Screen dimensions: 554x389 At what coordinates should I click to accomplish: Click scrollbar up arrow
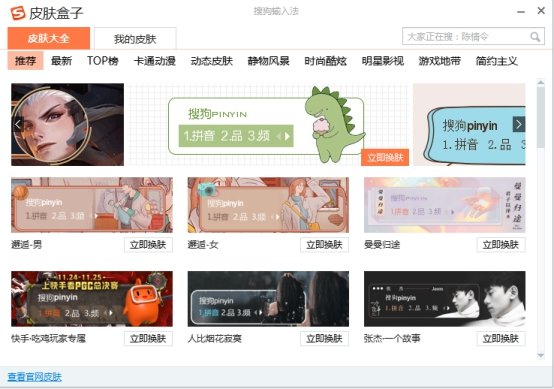pos(541,82)
